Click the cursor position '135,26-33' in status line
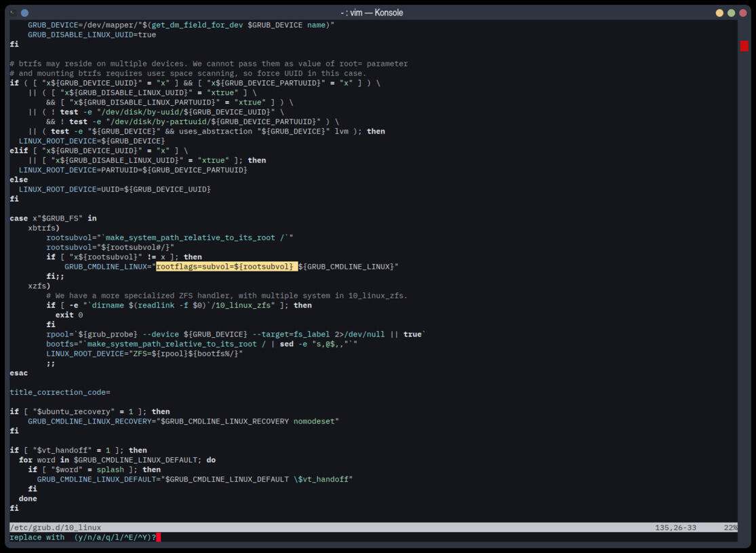Image resolution: width=756 pixels, height=553 pixels. [675, 527]
